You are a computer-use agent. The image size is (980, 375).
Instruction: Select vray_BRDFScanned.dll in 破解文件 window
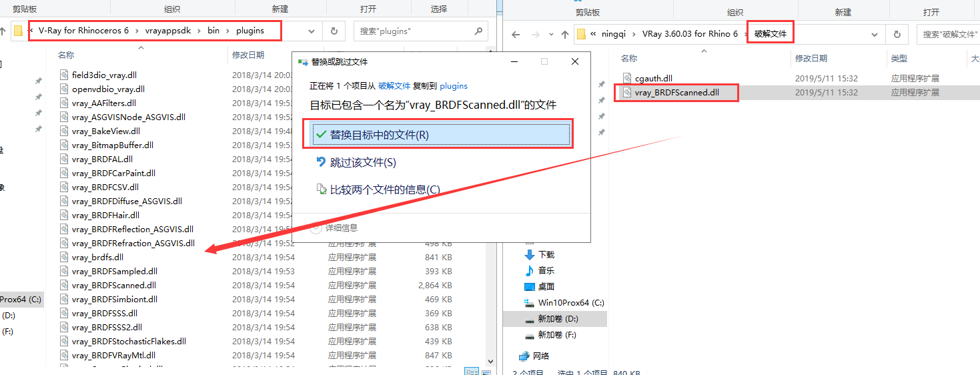pos(676,93)
